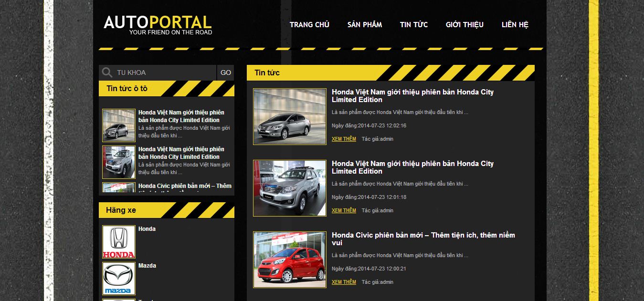
Task: Click the date text 'Ngày đăng:2014-07-23 12:02:16'
Action: (x=369, y=126)
